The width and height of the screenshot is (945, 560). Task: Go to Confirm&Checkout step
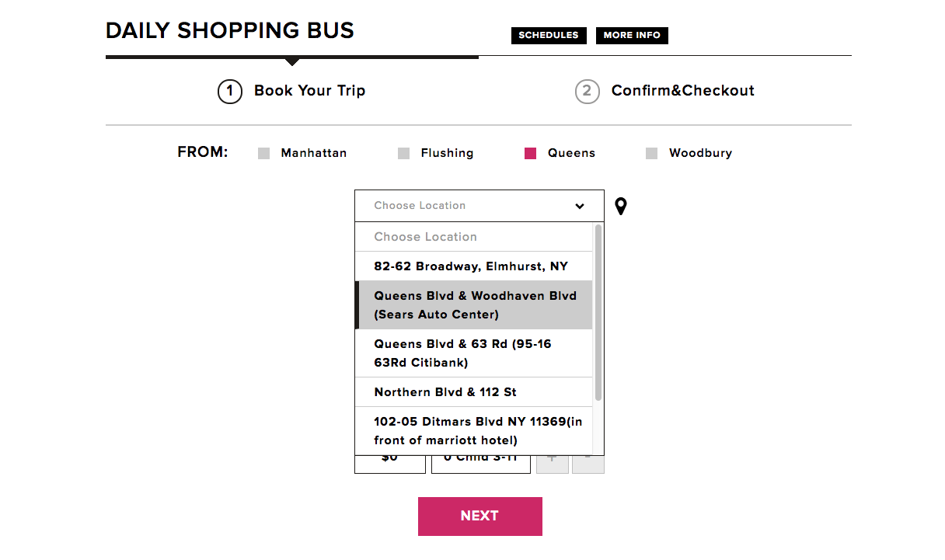click(682, 91)
